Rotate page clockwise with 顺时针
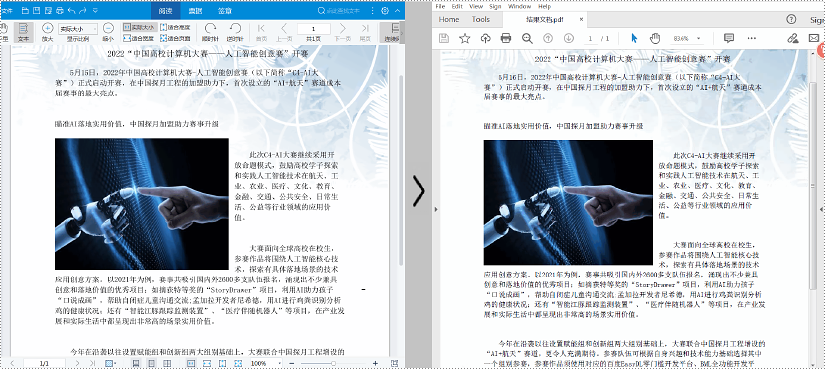Screen dimensions: 825x369 (x=210, y=32)
